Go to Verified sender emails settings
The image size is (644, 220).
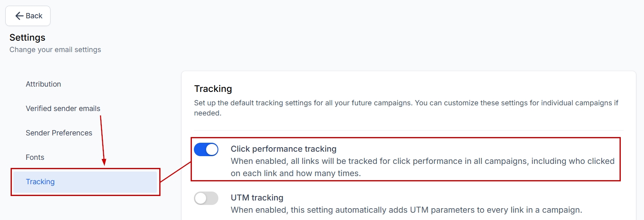tap(63, 109)
